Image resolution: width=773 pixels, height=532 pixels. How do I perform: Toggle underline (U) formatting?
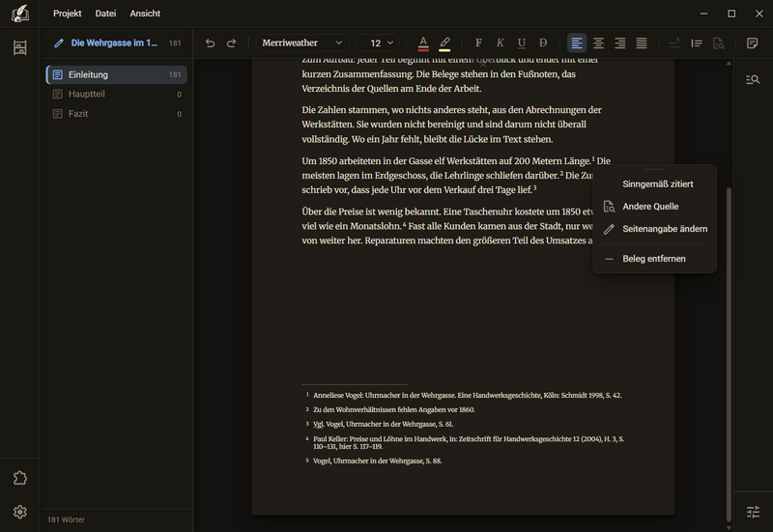522,42
